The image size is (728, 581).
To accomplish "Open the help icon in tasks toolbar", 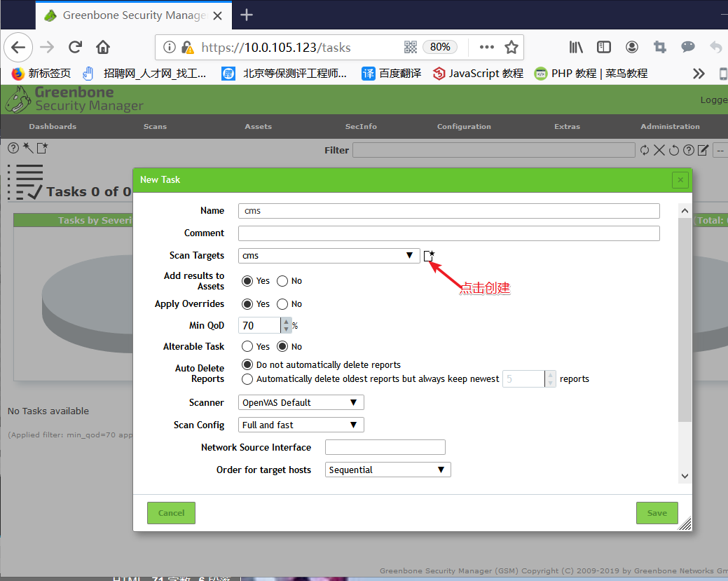I will coord(13,148).
